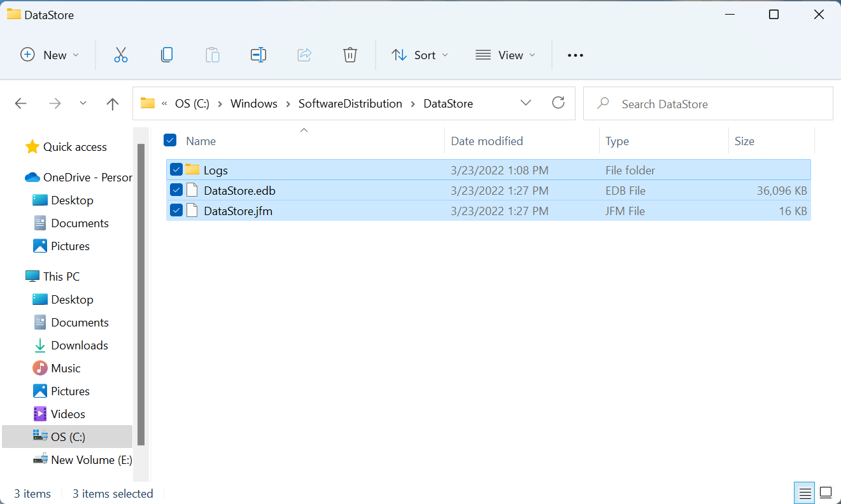The height and width of the screenshot is (504, 841).
Task: Go up one folder level arrow
Action: point(113,104)
